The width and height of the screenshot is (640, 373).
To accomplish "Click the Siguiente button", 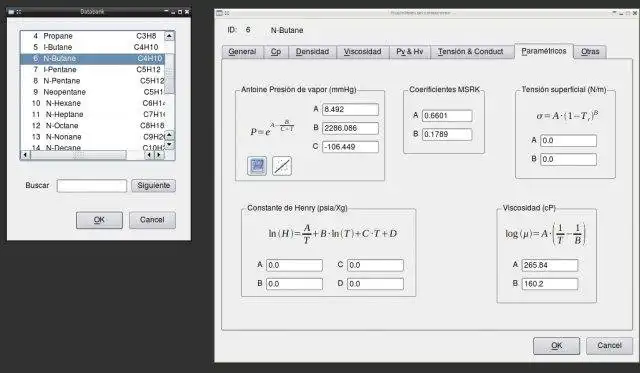I will [153, 185].
